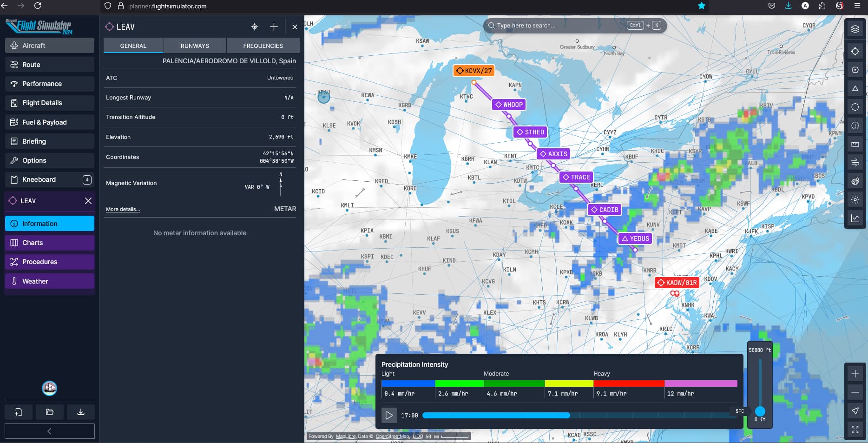
Task: Add a waypoint with the plus icon
Action: click(274, 27)
